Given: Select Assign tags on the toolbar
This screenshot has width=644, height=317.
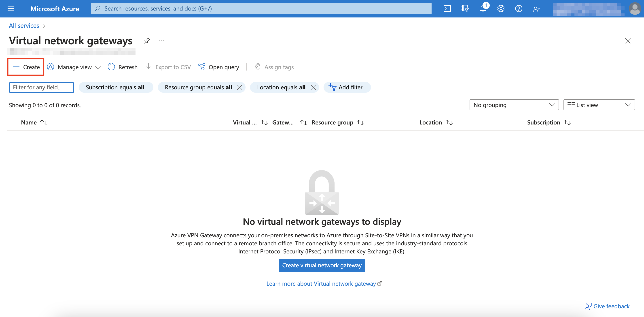Looking at the screenshot, I should coord(274,67).
